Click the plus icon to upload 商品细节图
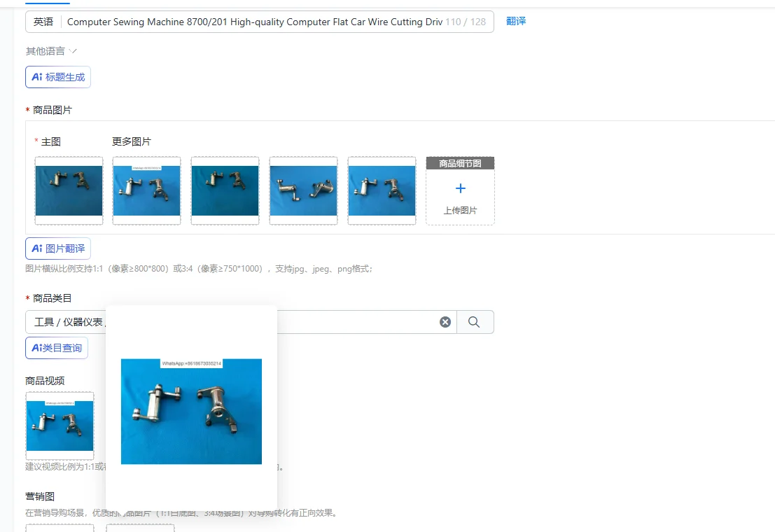This screenshot has height=532, width=775. 460,188
